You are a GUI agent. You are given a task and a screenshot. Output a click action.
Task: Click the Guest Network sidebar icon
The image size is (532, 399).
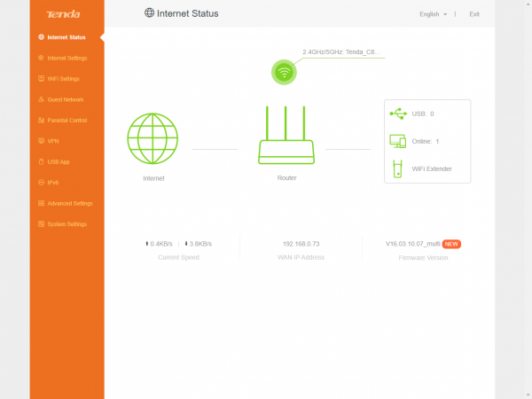[x=41, y=99]
